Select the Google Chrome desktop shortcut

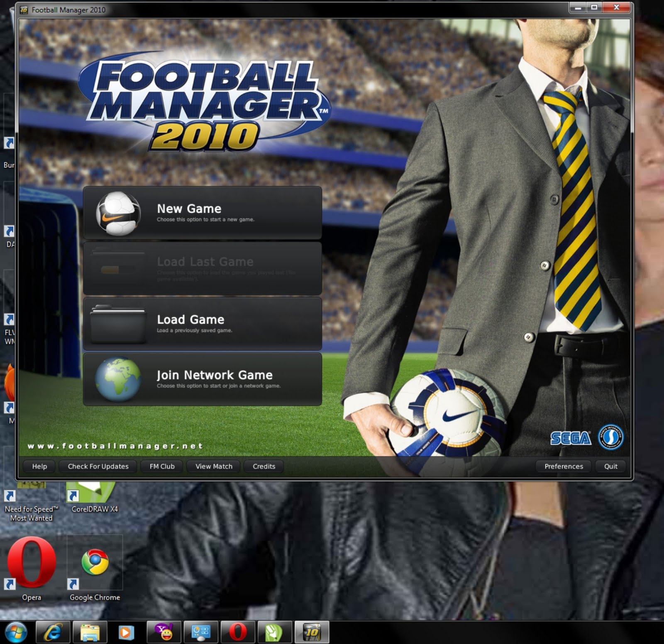pyautogui.click(x=95, y=568)
